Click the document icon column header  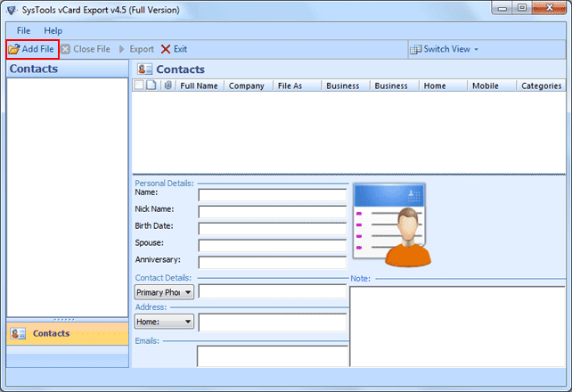pos(151,86)
